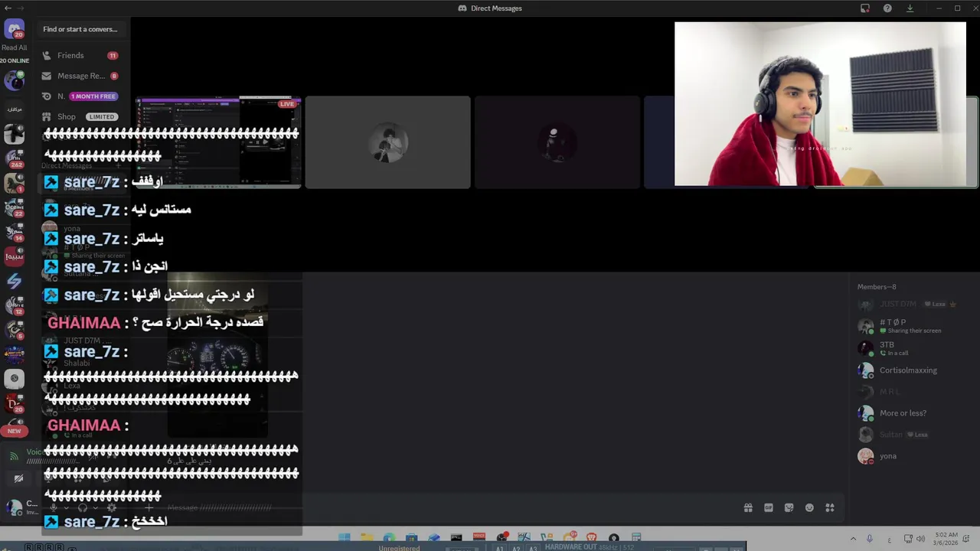Image resolution: width=980 pixels, height=551 pixels.
Task: Select the second call participant tile
Action: [387, 142]
